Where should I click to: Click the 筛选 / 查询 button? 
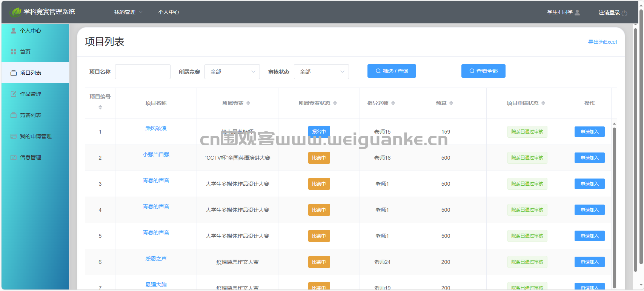click(392, 71)
